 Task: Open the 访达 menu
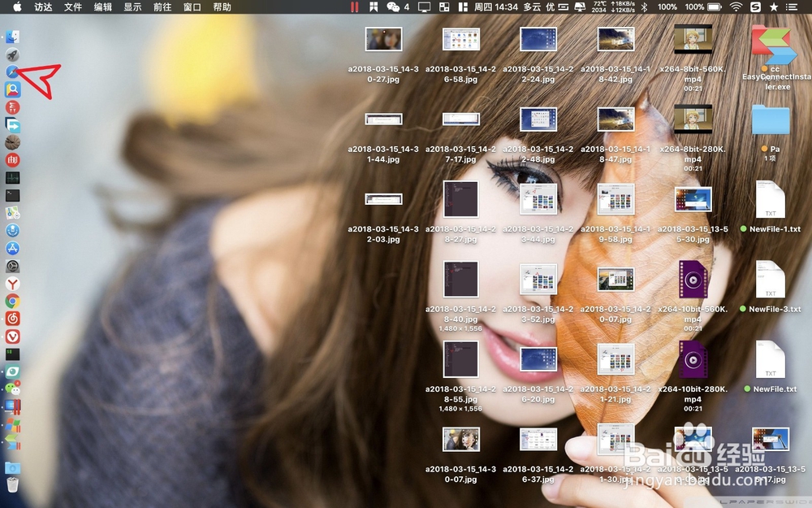(44, 7)
